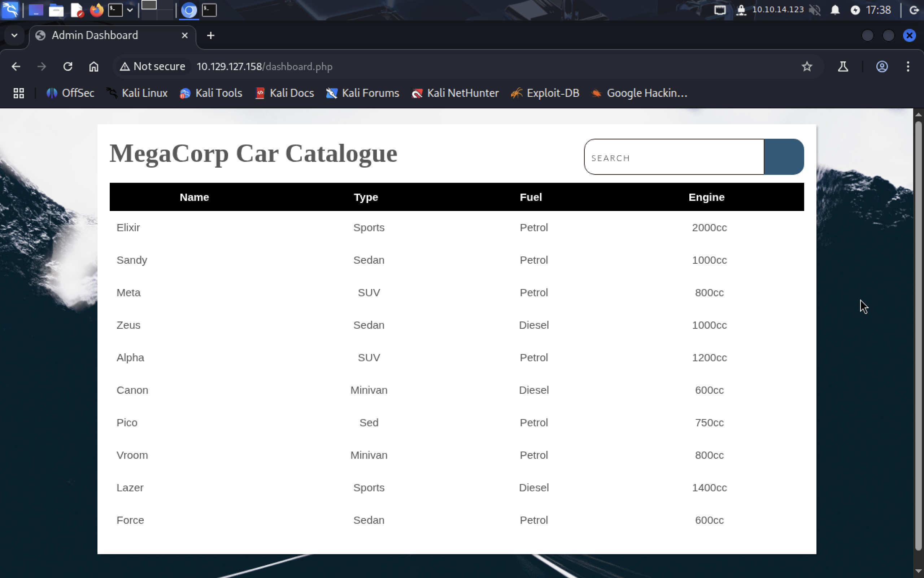
Task: Focus the terminal window in the taskbar
Action: (209, 10)
